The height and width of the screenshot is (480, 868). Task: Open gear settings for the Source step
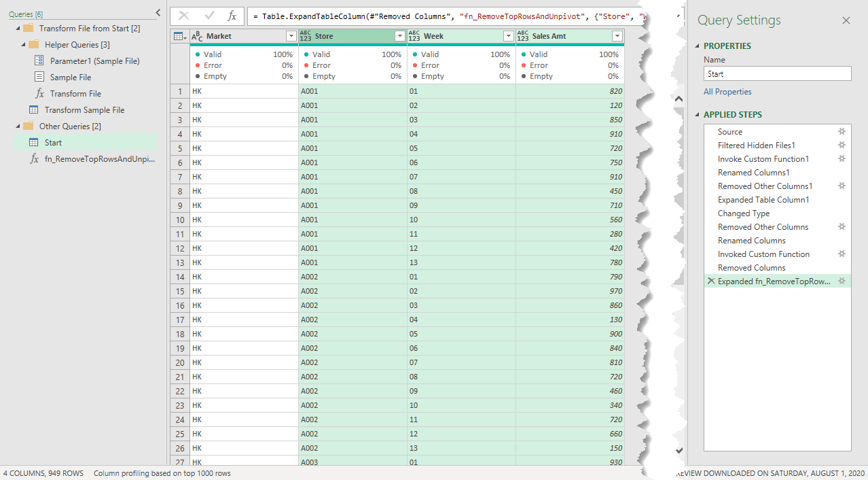click(842, 132)
